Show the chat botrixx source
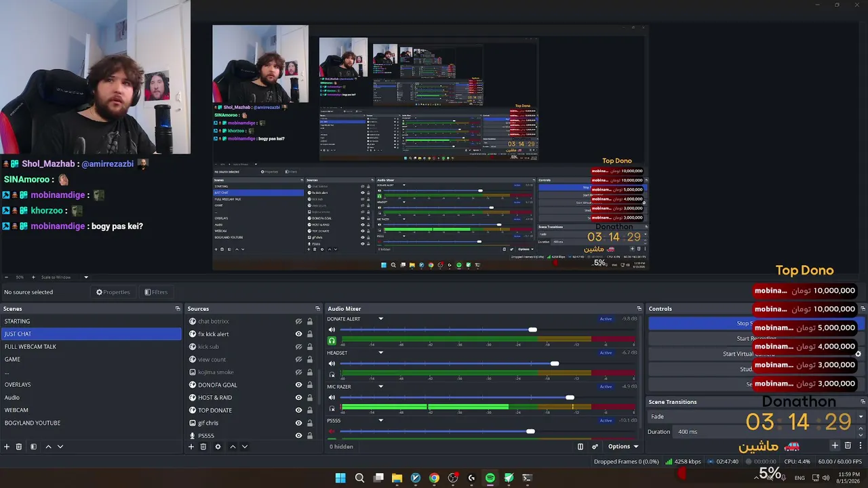 [298, 321]
